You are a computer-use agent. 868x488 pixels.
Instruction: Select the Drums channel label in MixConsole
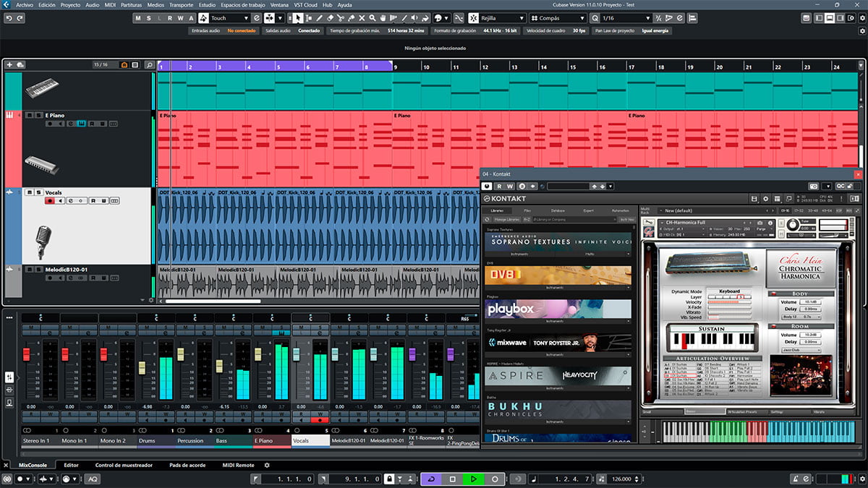tap(156, 440)
